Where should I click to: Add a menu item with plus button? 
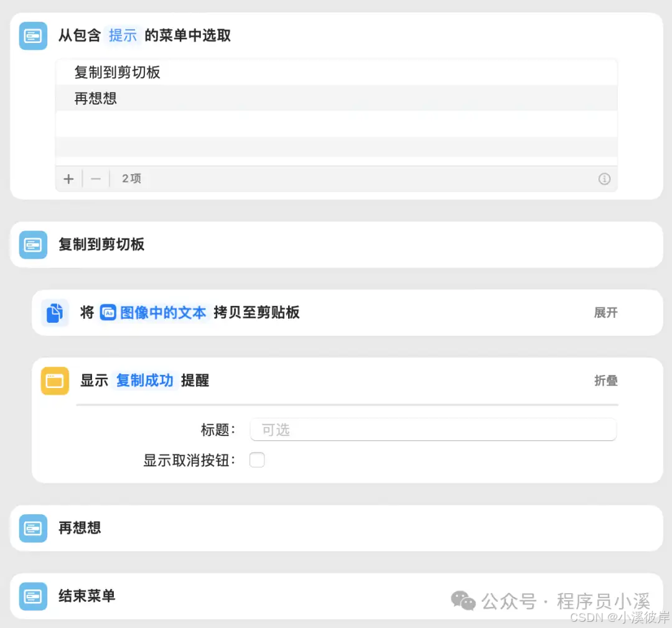tap(68, 178)
